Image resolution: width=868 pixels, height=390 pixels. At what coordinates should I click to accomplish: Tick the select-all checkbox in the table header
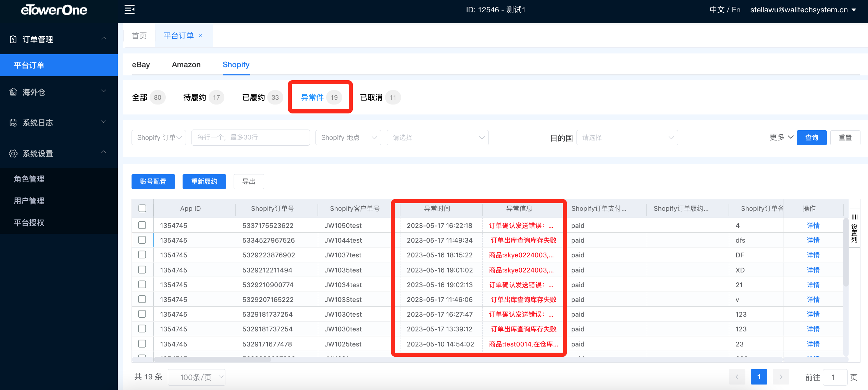(142, 208)
